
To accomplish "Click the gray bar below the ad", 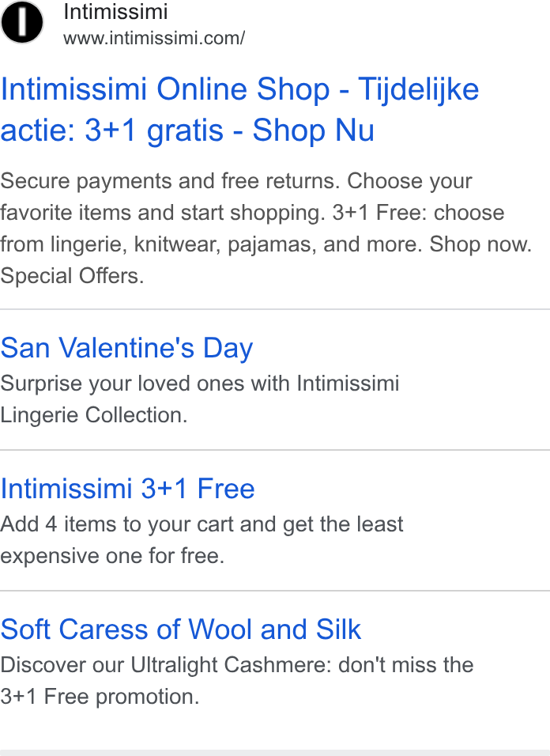I will coord(275,753).
